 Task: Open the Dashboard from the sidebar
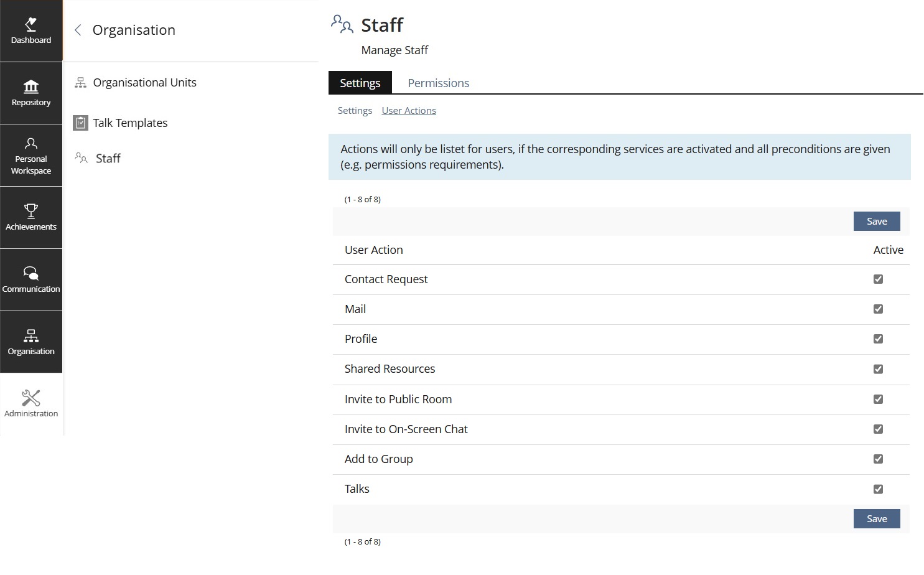click(31, 31)
